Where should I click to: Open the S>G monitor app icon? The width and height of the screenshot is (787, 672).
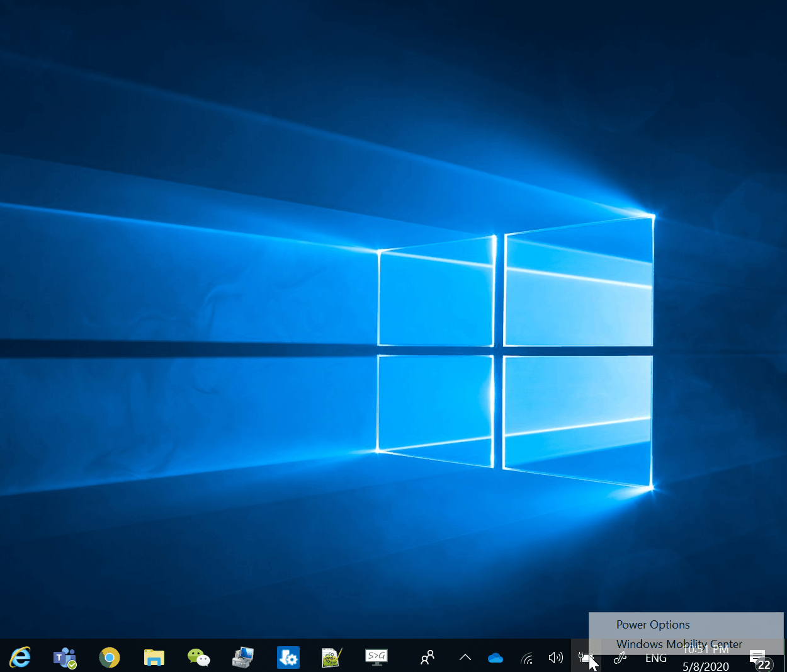377,658
